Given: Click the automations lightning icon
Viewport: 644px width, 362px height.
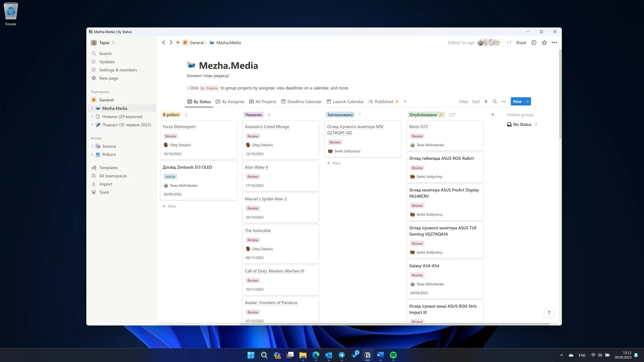Looking at the screenshot, I should [x=486, y=102].
